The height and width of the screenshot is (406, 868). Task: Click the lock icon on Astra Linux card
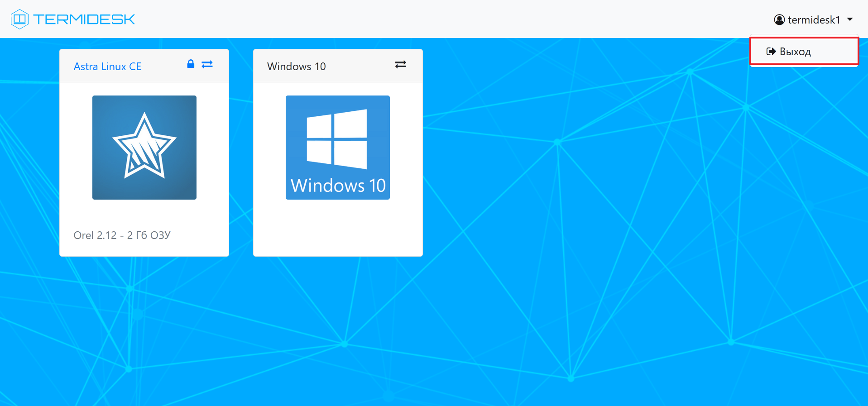coord(191,64)
